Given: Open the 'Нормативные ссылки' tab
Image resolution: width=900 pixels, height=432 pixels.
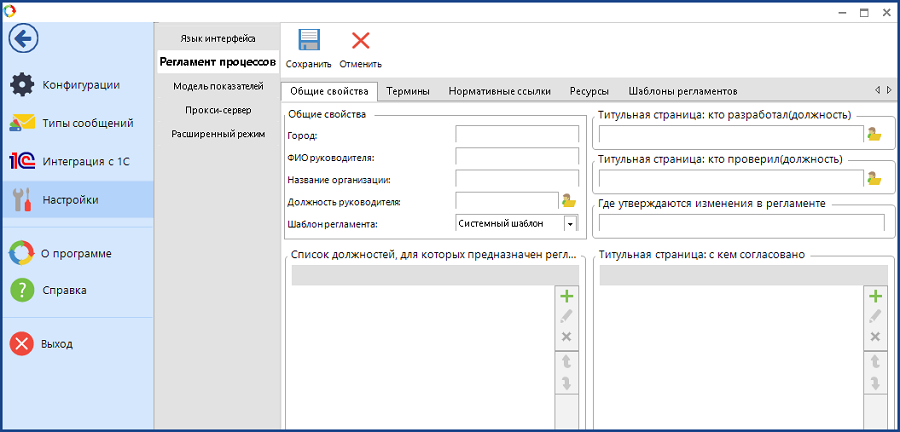Looking at the screenshot, I should (x=499, y=91).
